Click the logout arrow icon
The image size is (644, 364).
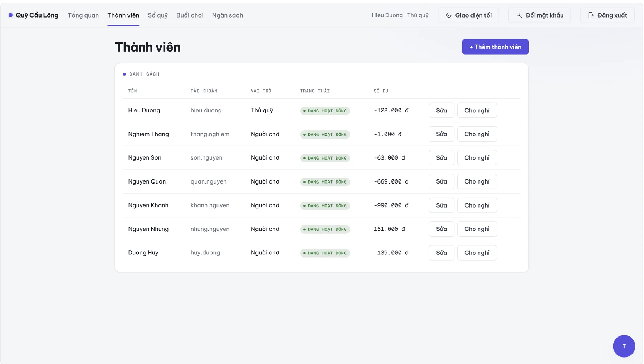tap(591, 15)
